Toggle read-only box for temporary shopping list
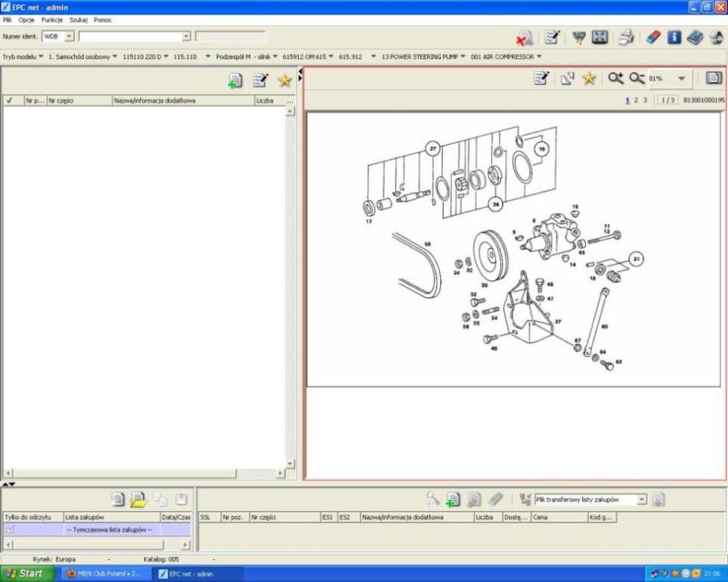Image resolution: width=728 pixels, height=582 pixels. [x=11, y=529]
